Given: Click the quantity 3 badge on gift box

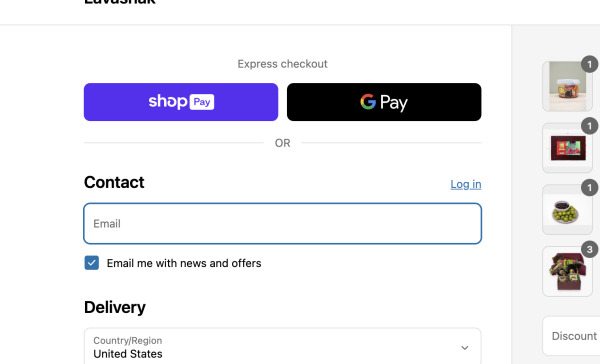Looking at the screenshot, I should (590, 250).
